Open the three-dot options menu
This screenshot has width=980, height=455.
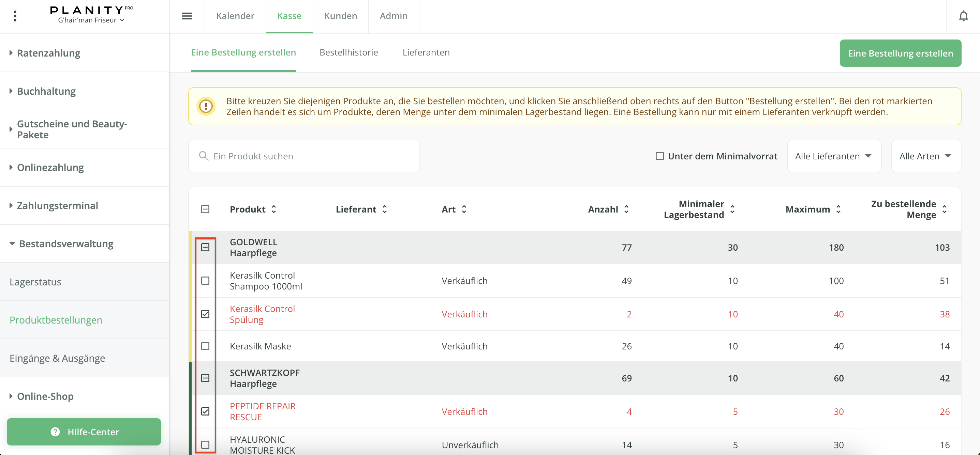[15, 16]
